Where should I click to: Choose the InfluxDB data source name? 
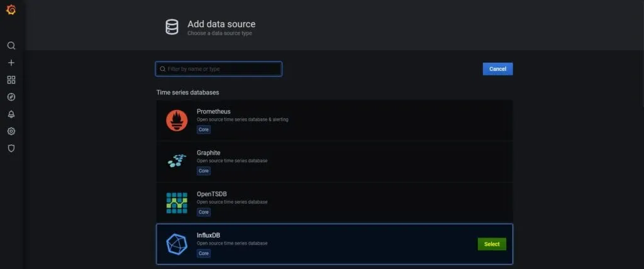(208, 235)
